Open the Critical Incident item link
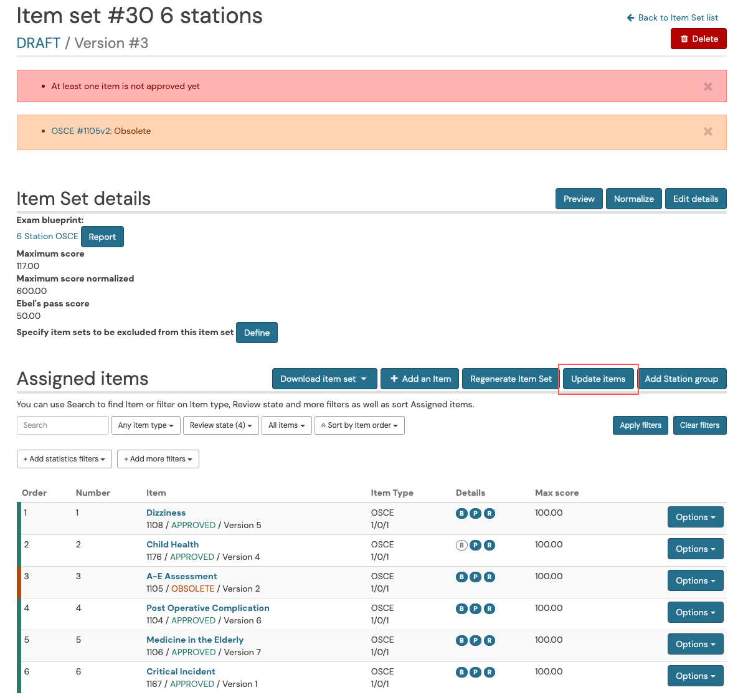 (x=181, y=671)
